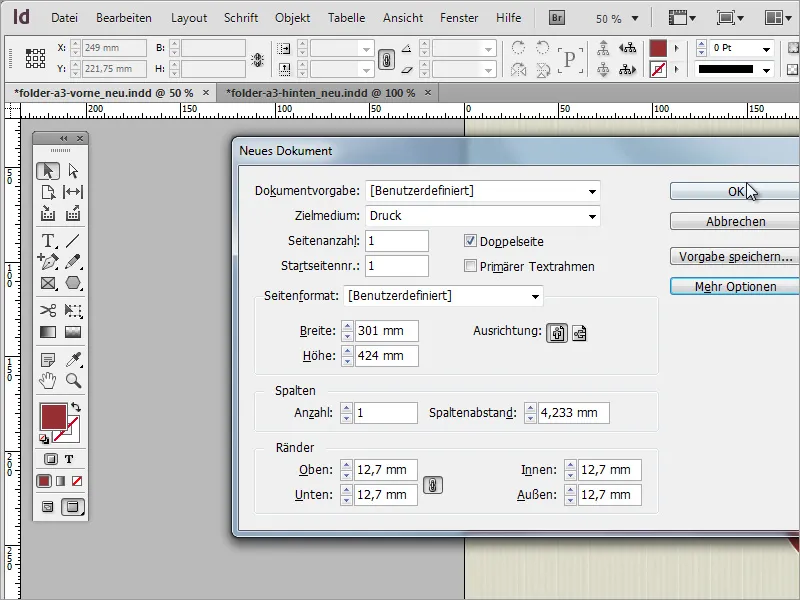
Task: Open Adobe Bridge via Br icon
Action: 557,18
